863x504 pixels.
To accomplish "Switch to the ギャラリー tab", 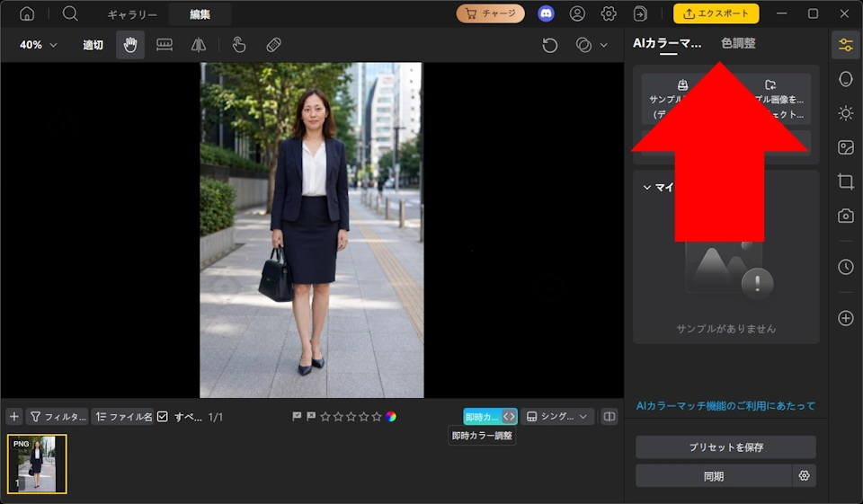I will [x=131, y=14].
